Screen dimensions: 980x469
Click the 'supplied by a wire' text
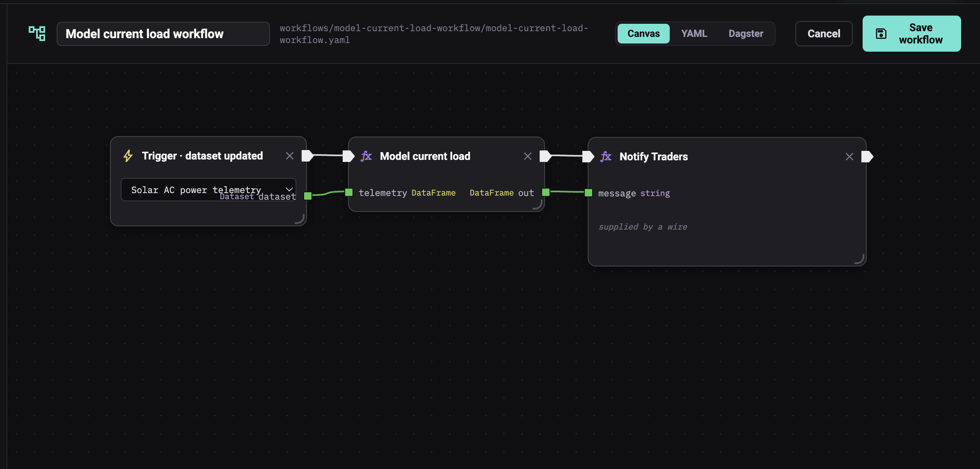pyautogui.click(x=643, y=227)
